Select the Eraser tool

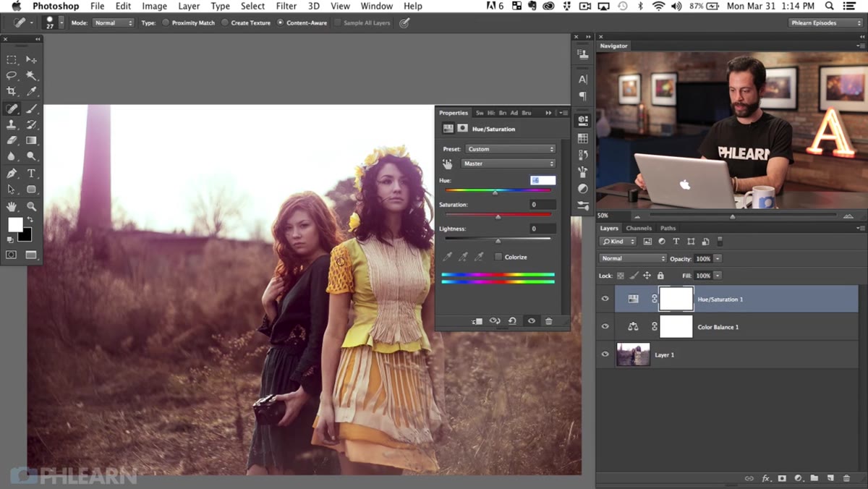12,140
